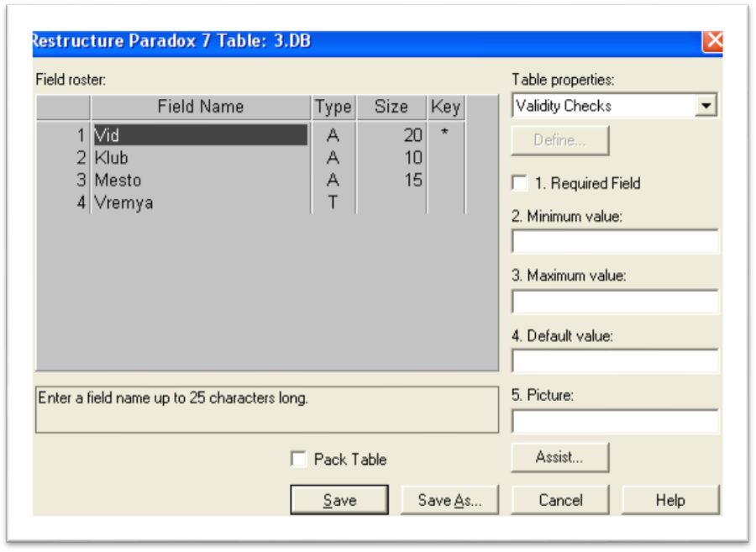
Task: Click row number 3 in field roster
Action: click(x=81, y=181)
